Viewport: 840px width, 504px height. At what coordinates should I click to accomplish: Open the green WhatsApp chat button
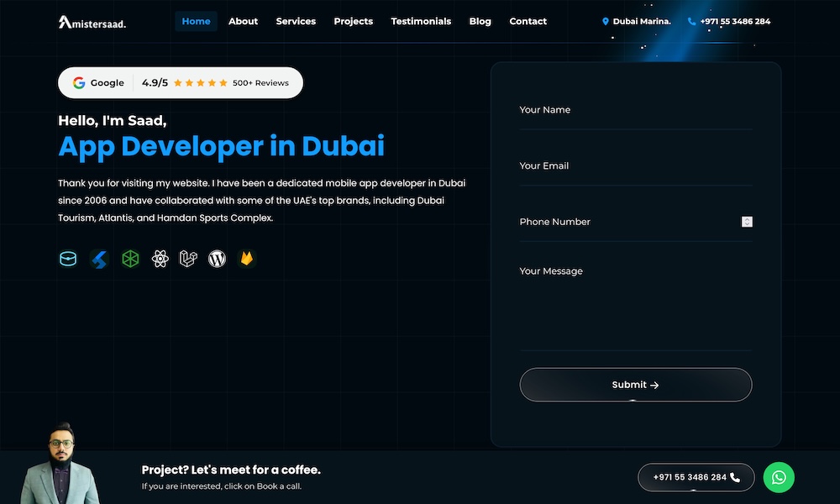click(779, 477)
